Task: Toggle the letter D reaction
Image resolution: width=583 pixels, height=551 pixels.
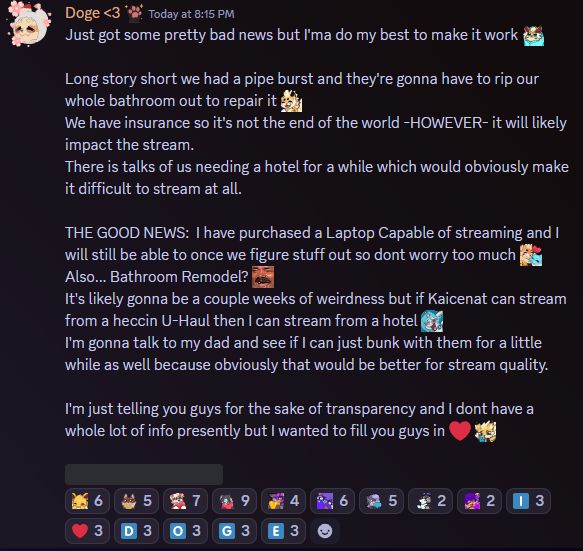Action: tap(136, 531)
